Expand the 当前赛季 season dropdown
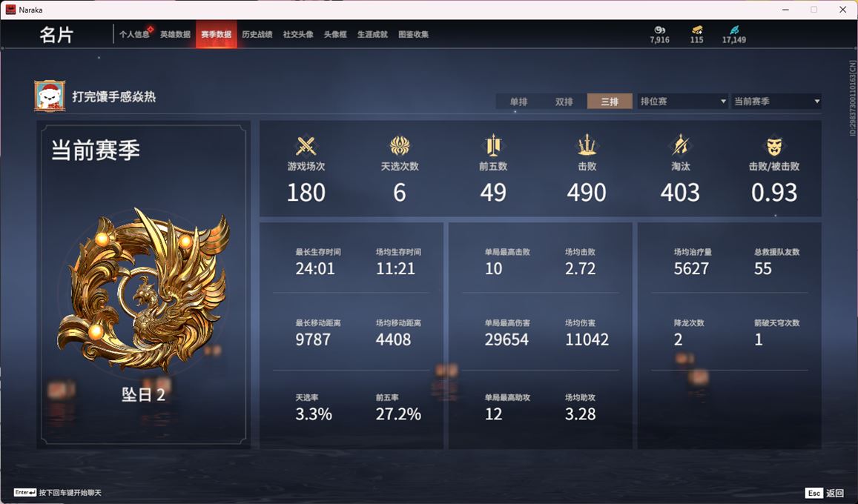The image size is (858, 504). click(776, 101)
